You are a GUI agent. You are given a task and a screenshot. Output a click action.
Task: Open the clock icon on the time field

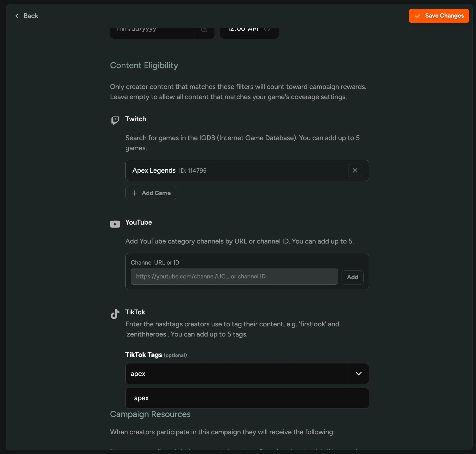(x=268, y=29)
